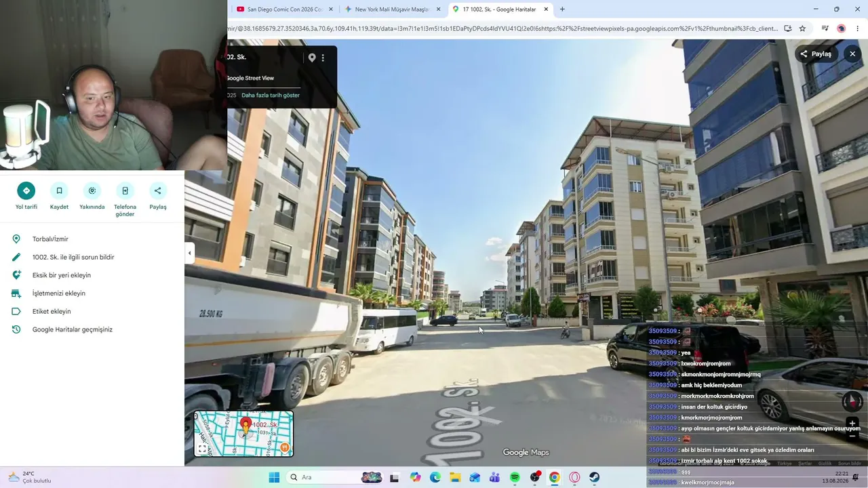Click the browser address bar URL
This screenshot has height=488, width=868.
(503, 28)
